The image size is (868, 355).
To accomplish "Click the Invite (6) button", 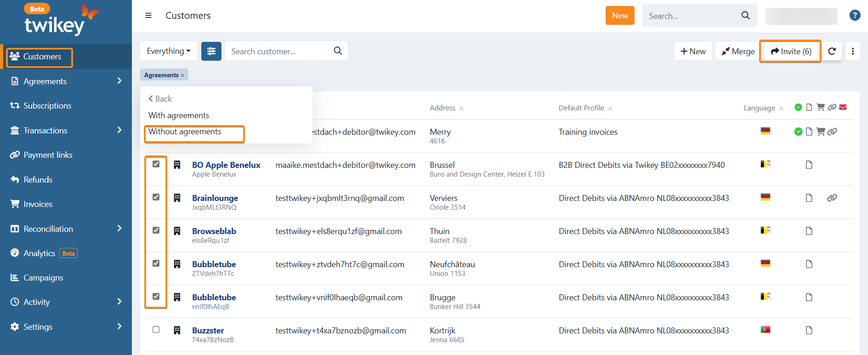I will coord(791,52).
